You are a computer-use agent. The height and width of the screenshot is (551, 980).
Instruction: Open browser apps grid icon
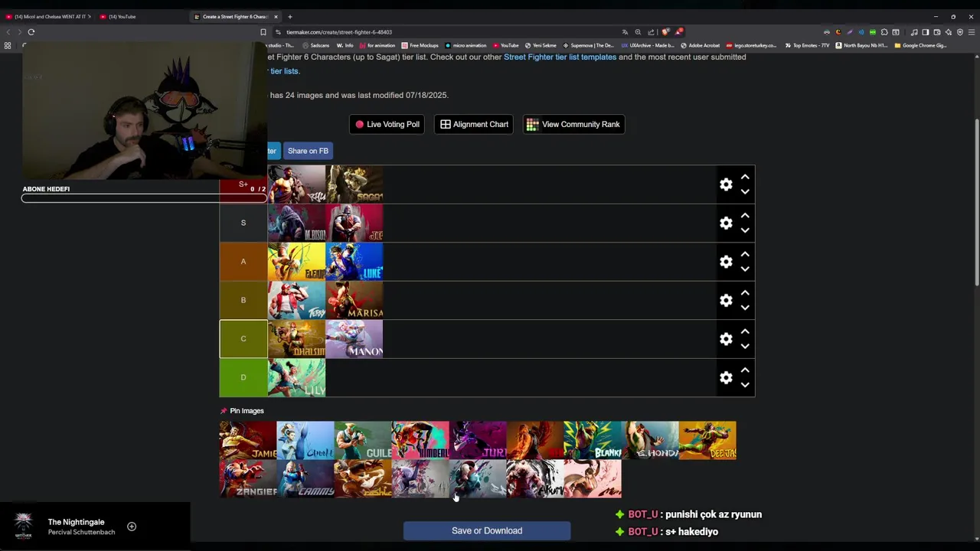[x=8, y=45]
